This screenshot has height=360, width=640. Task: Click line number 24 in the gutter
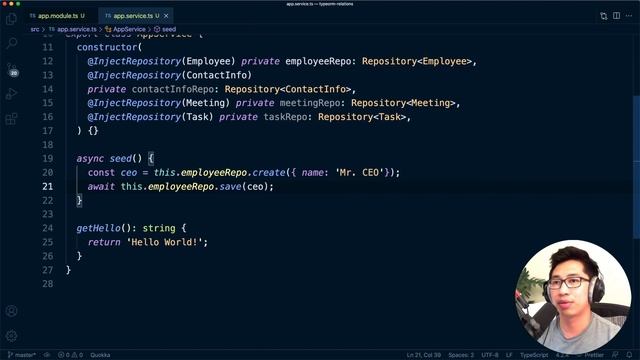[x=47, y=228]
